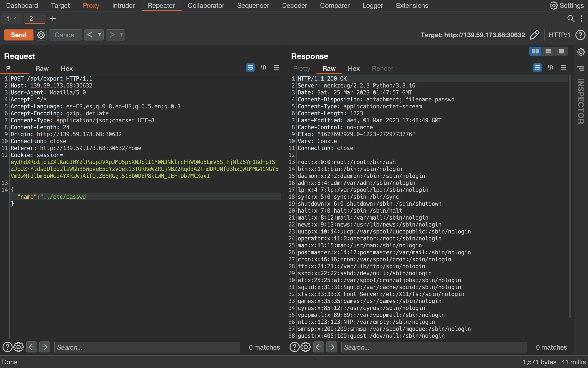The height and width of the screenshot is (368, 588).
Task: Click the Cancel button
Action: [x=65, y=35]
